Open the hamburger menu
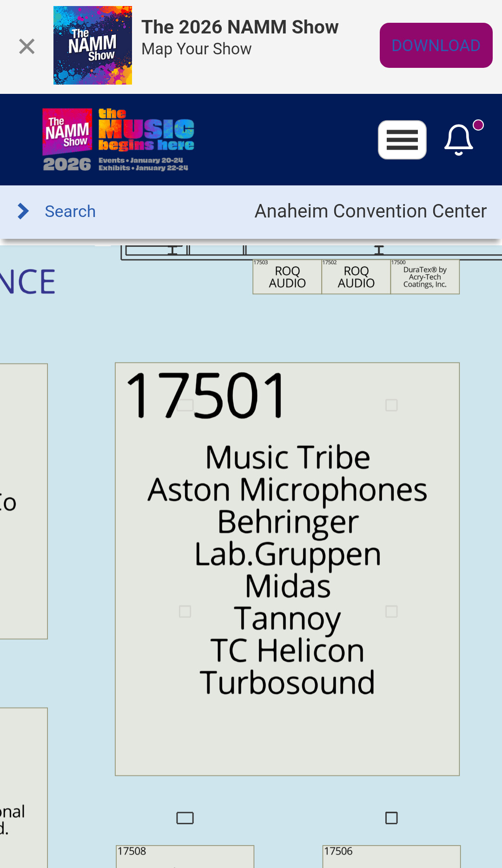 [x=402, y=140]
